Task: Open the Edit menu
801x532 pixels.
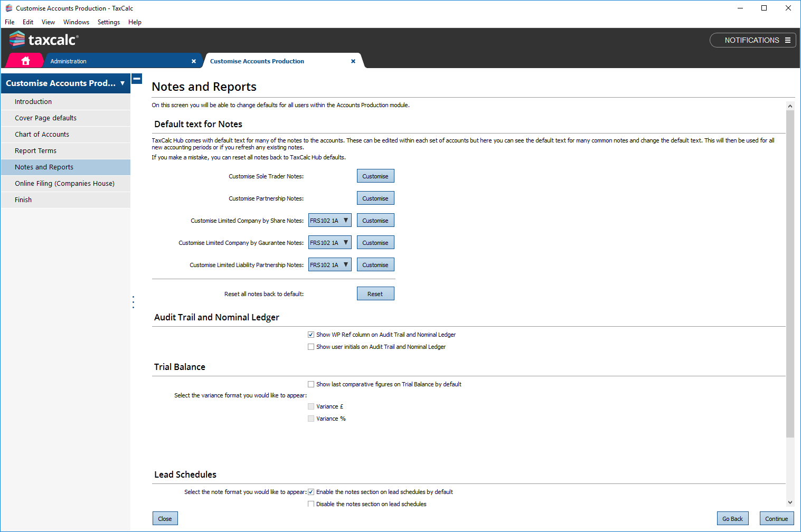Action: (28, 22)
